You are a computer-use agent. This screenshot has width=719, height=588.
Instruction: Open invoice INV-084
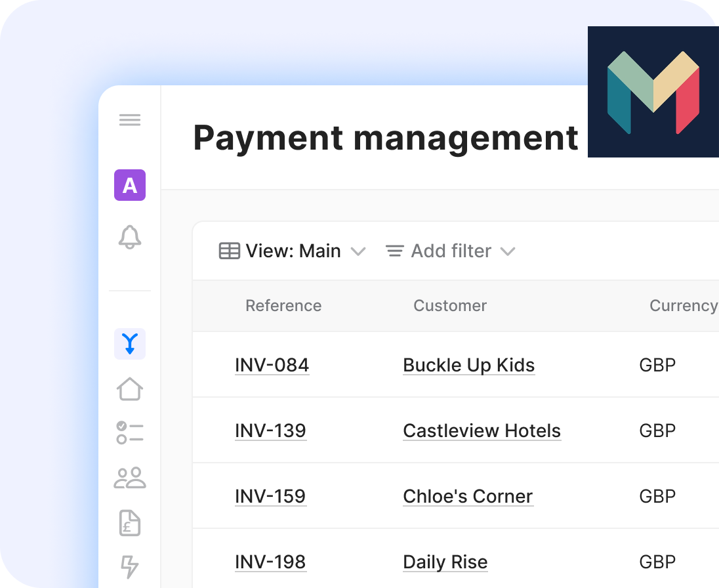pos(272,365)
